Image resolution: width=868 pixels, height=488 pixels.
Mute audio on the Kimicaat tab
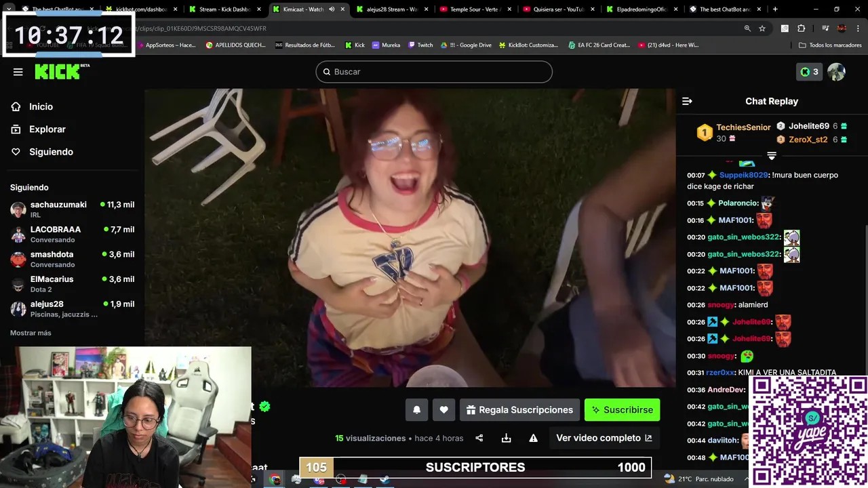[x=332, y=9]
